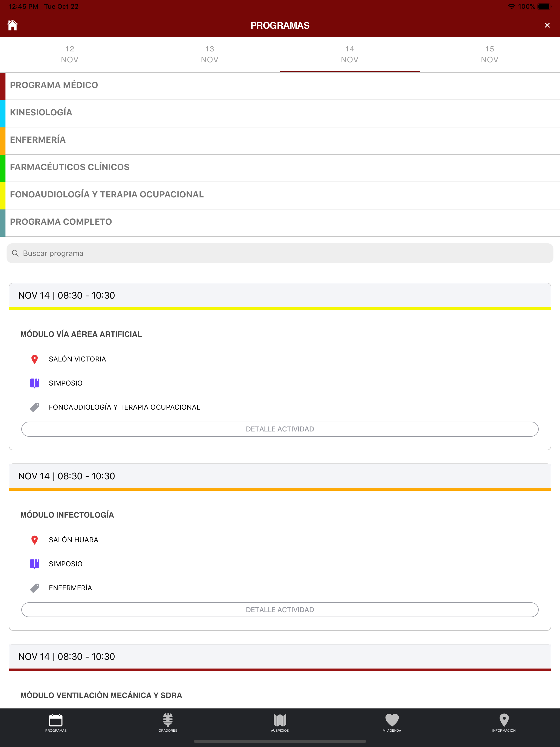Viewport: 560px width, 747px height.
Task: Open Auspicios in bottom bar
Action: 280,723
